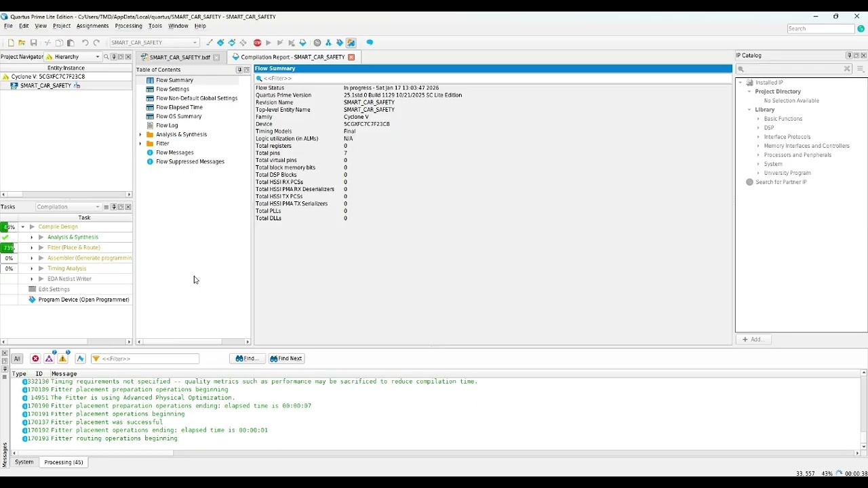Viewport: 868px width, 488px height.
Task: Click the Find... button in Messages
Action: 247,359
